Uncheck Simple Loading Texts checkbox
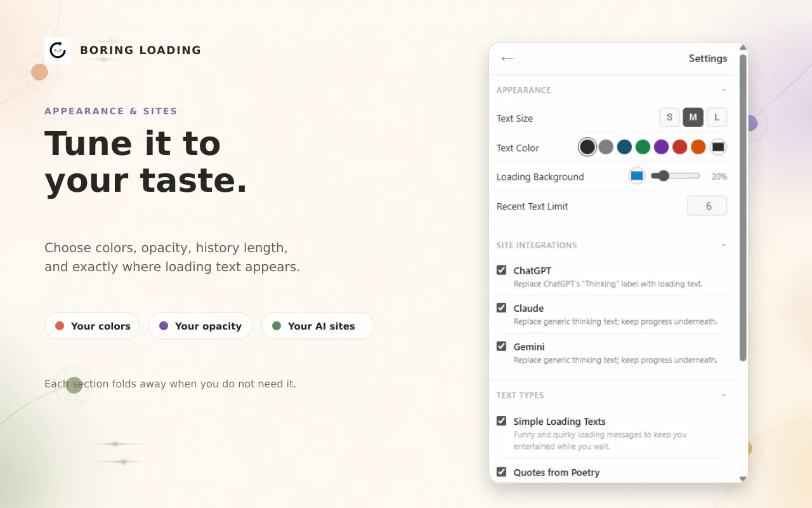Screen dimensions: 812x508 (x=501, y=421)
